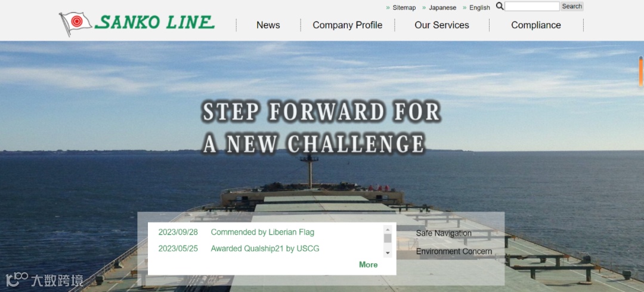Image resolution: width=644 pixels, height=292 pixels.
Task: Open the Compliance menu
Action: click(x=536, y=25)
